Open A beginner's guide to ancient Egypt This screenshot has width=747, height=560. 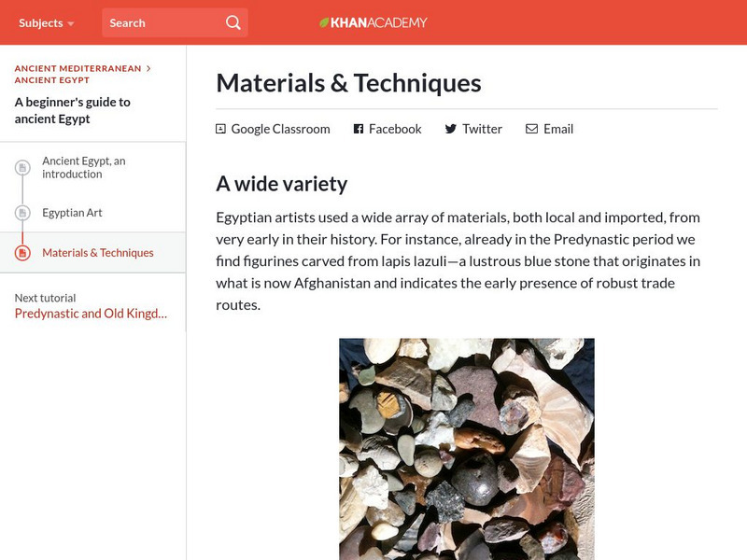[x=73, y=110]
